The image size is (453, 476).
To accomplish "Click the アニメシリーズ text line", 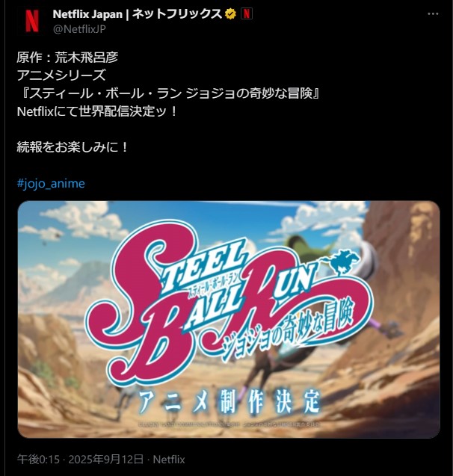I will [61, 75].
